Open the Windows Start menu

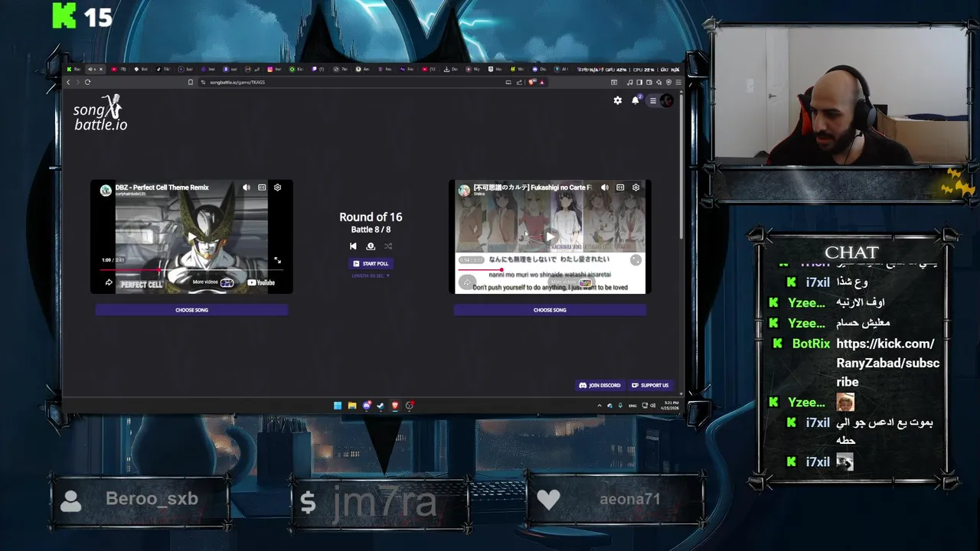(338, 406)
